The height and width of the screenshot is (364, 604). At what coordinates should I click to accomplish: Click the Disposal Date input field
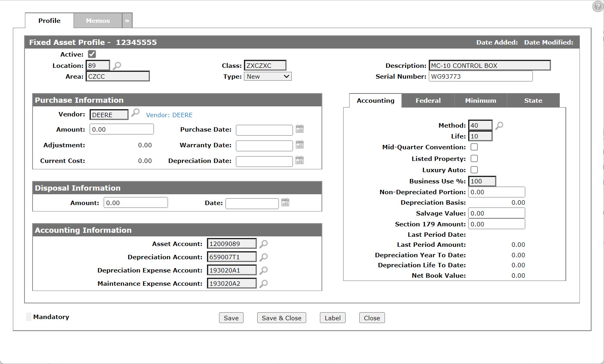[252, 203]
